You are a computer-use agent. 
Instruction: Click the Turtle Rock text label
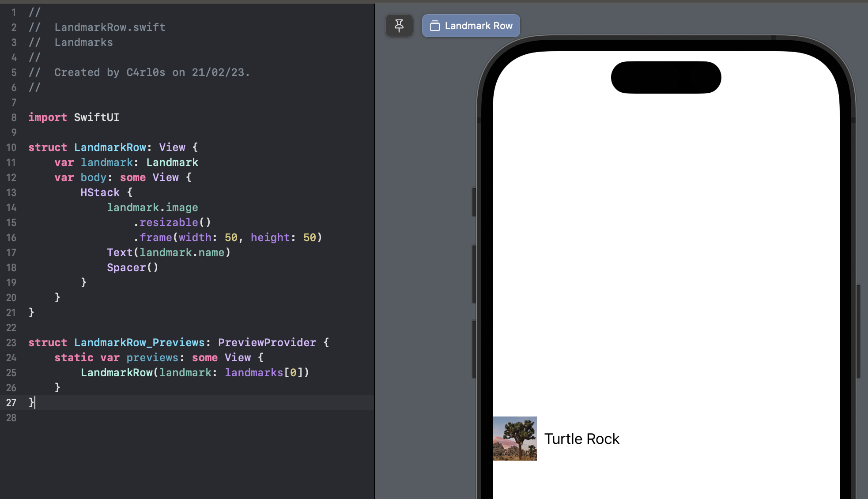coord(581,439)
